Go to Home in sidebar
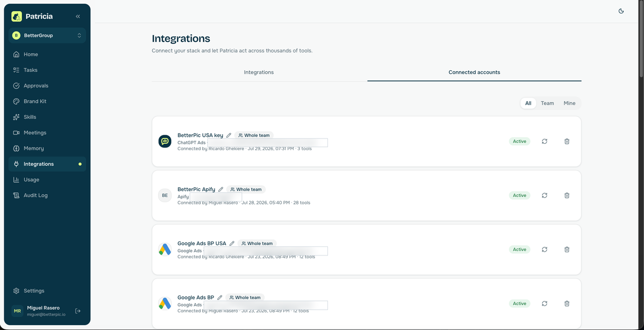The height and width of the screenshot is (330, 644). pos(47,54)
